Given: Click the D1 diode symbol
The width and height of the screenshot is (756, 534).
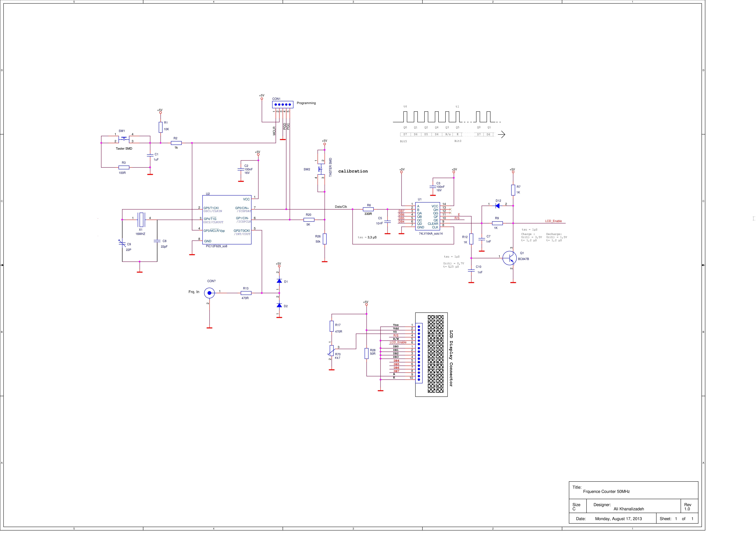Looking at the screenshot, I should coord(279,281).
